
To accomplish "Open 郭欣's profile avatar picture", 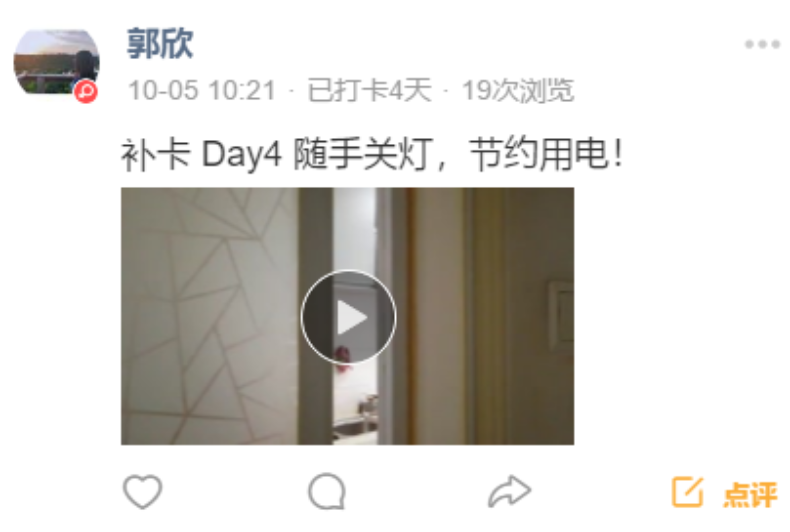I will pyautogui.click(x=56, y=62).
